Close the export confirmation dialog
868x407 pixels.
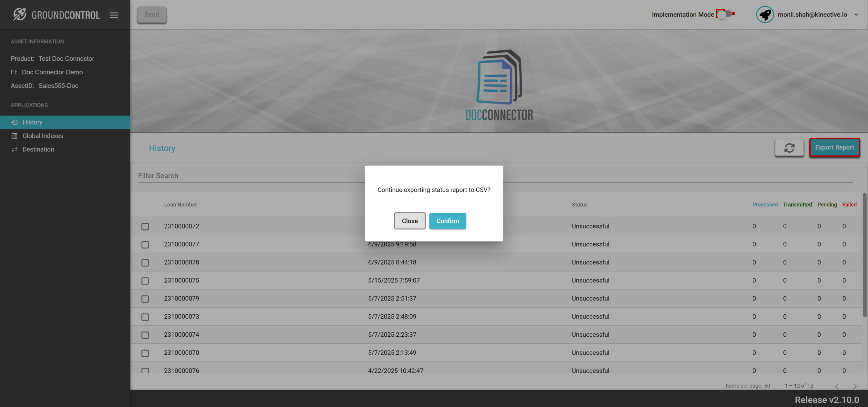[x=410, y=221]
